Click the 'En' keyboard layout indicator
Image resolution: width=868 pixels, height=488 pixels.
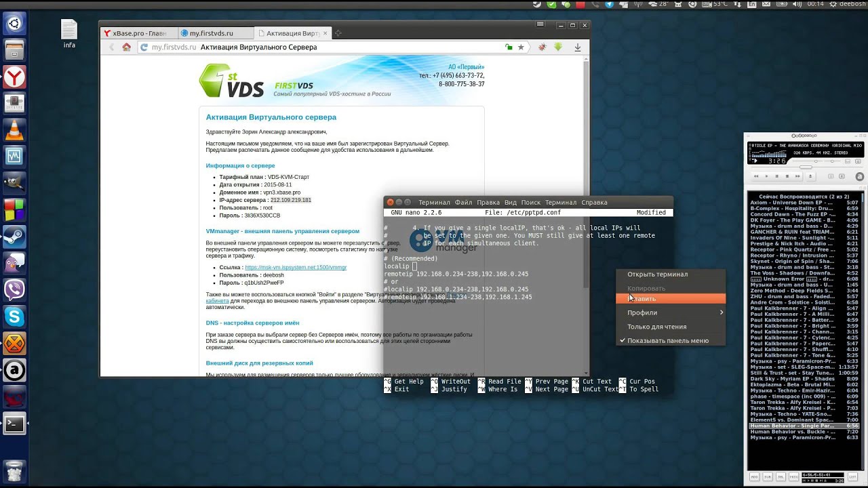(753, 4)
